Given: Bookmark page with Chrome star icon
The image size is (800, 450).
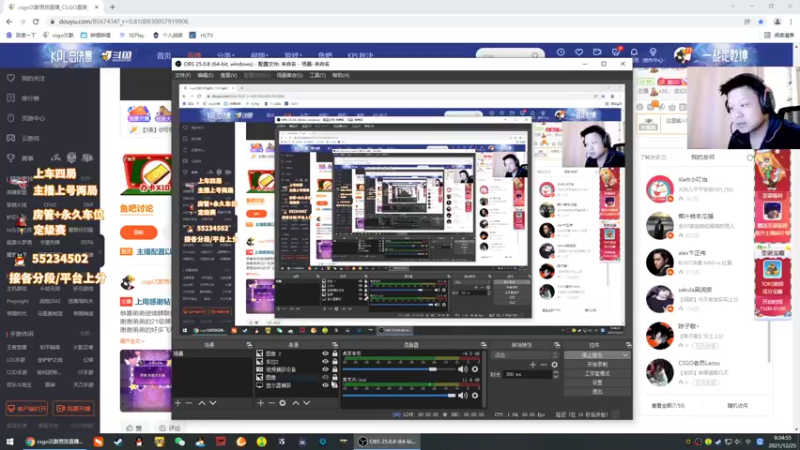Looking at the screenshot, I should pos(761,21).
